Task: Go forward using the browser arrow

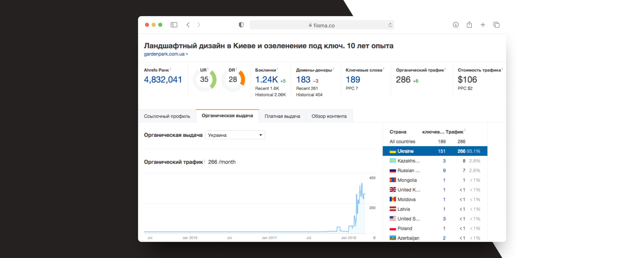Action: [199, 25]
